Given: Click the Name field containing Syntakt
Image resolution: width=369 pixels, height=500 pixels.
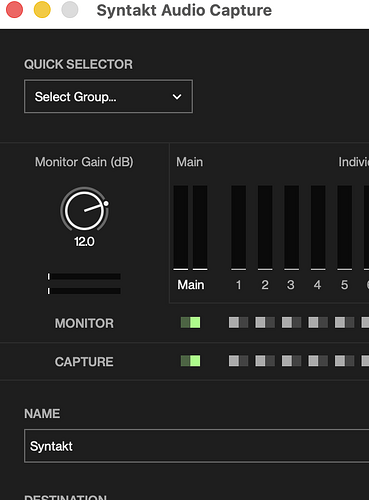Looking at the screenshot, I should (197, 446).
